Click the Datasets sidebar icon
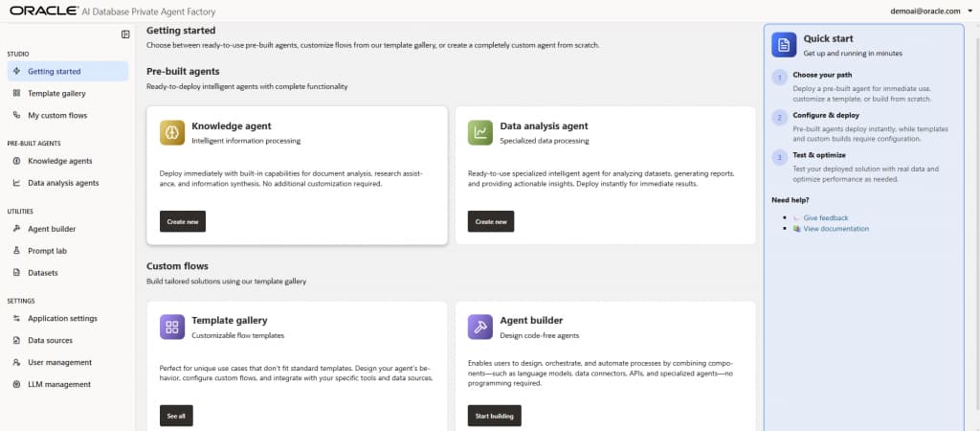This screenshot has height=431, width=980. 17,273
